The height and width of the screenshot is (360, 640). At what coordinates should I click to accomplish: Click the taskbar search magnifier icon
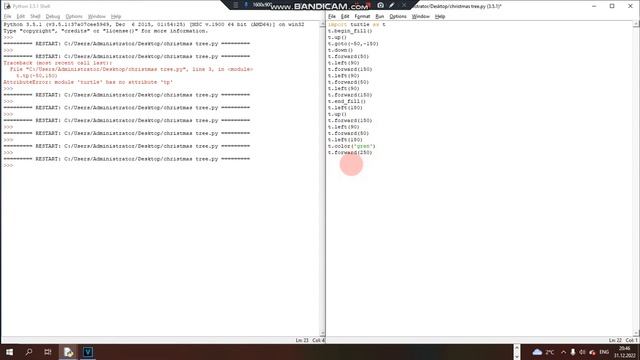(29, 352)
